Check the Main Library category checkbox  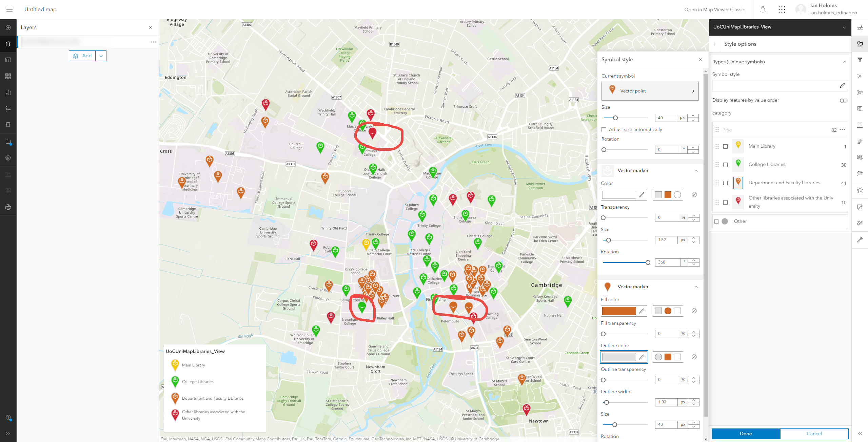(726, 146)
